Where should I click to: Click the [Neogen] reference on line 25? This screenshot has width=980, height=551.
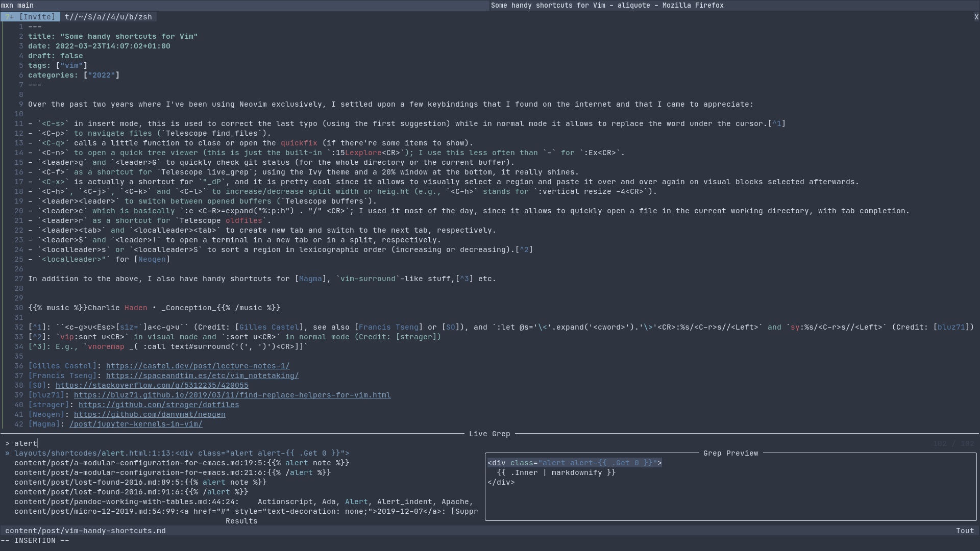pyautogui.click(x=152, y=259)
